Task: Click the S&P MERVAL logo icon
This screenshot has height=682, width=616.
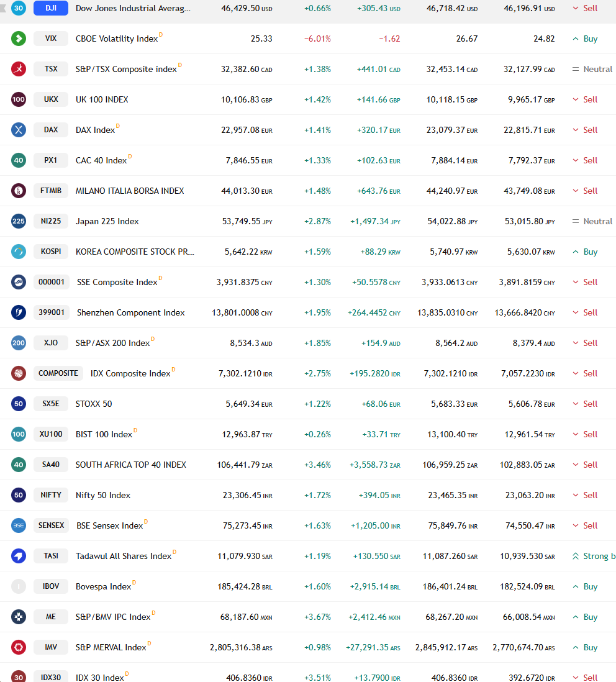Action: (18, 647)
